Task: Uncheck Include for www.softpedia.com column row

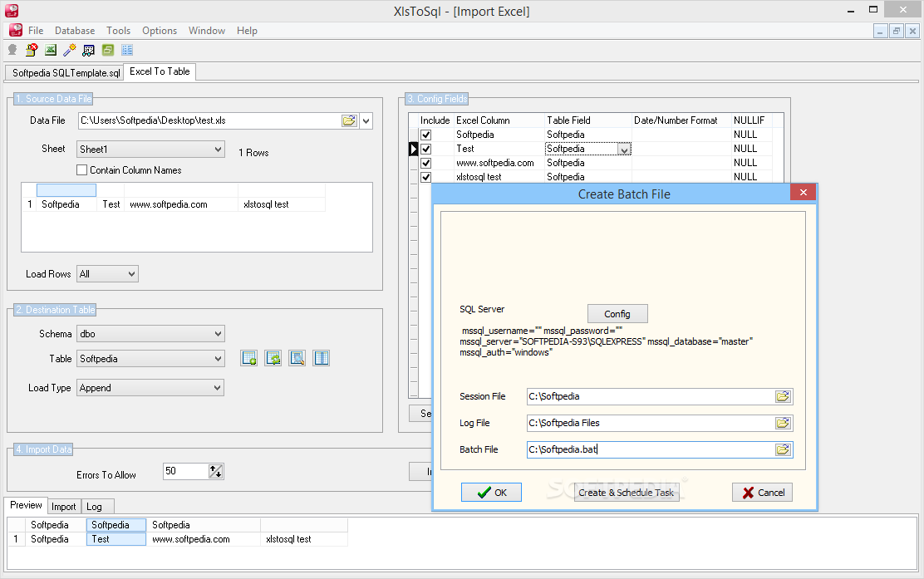Action: (426, 163)
